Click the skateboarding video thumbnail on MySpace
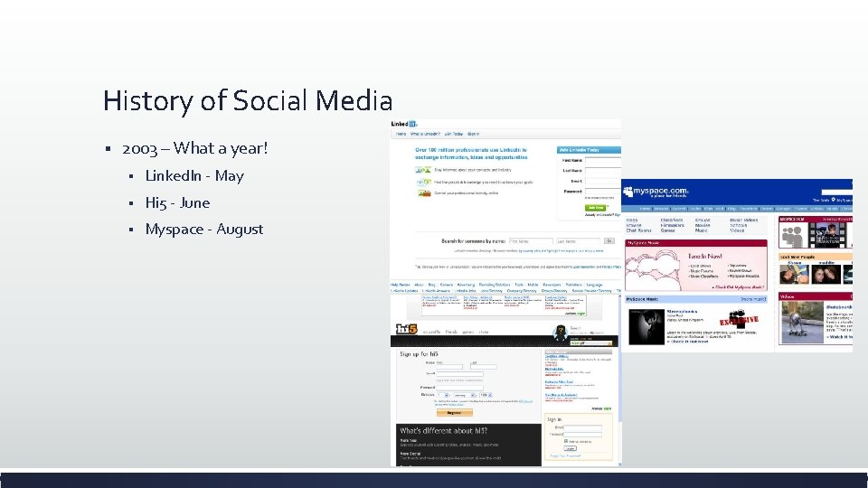The height and width of the screenshot is (488, 868). tap(802, 323)
